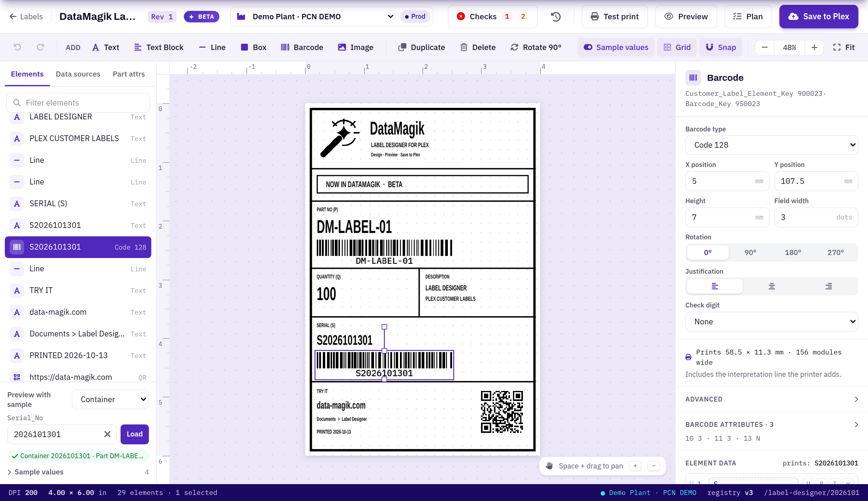Select right justification
Viewport: 868px width, 501px height.
click(829, 286)
